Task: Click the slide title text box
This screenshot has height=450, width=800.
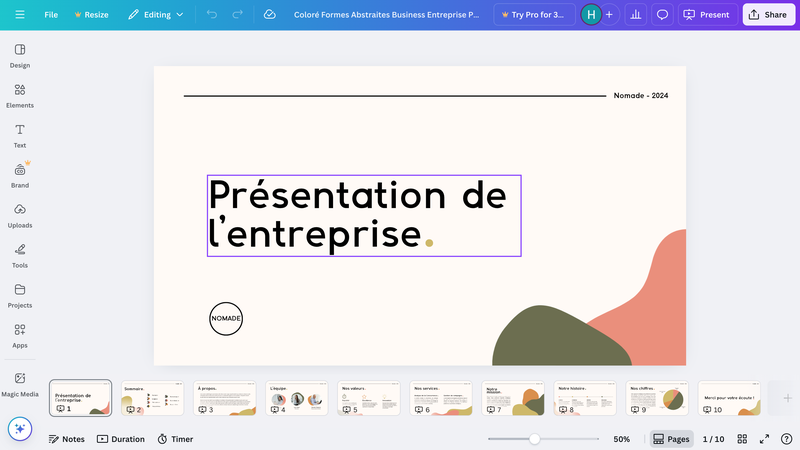Action: pyautogui.click(x=364, y=216)
